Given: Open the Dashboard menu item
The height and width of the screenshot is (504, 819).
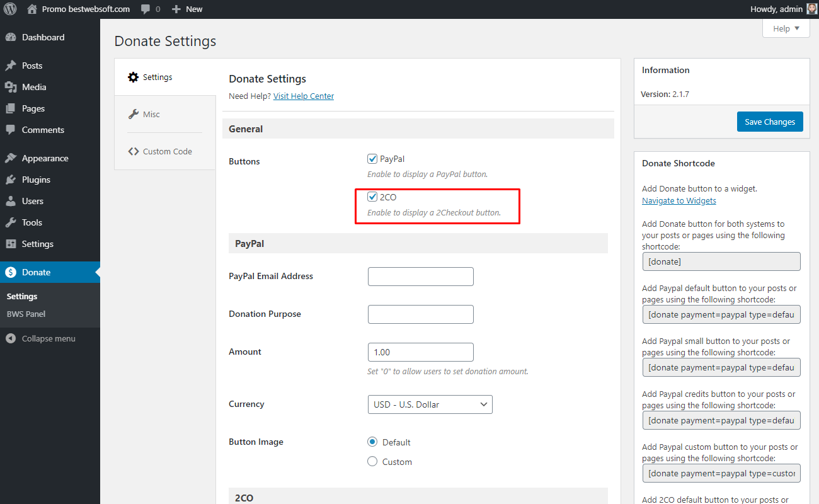Looking at the screenshot, I should 50,37.
